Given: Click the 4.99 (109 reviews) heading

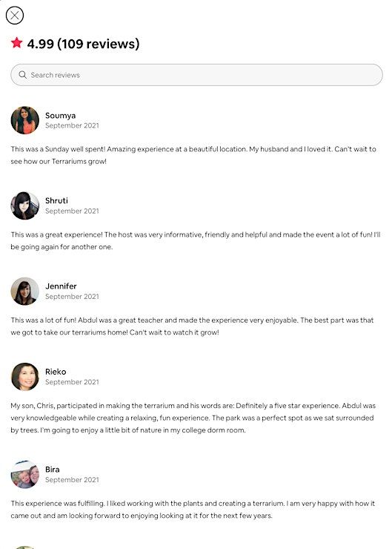Looking at the screenshot, I should (83, 44).
